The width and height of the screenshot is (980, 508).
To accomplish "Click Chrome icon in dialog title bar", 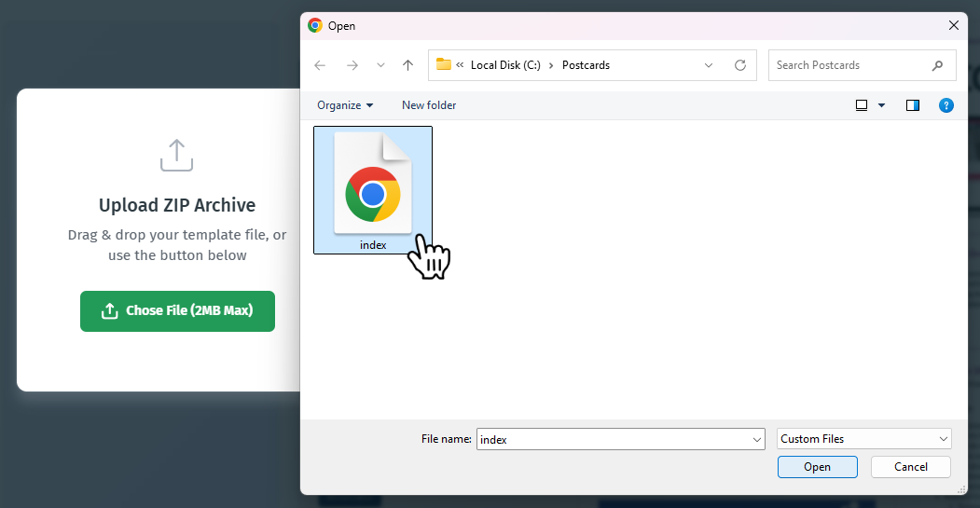I will (x=315, y=25).
